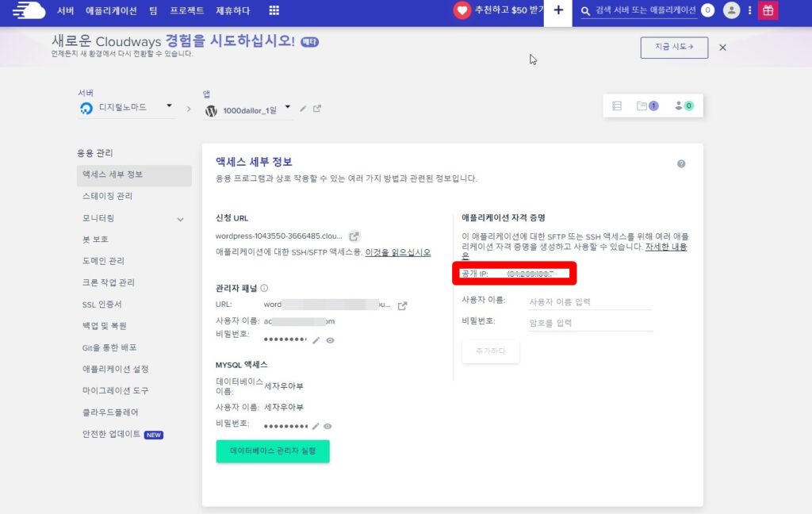Screen dimensions: 812x514
Task: Edit application name with pencil icon
Action: tap(303, 109)
